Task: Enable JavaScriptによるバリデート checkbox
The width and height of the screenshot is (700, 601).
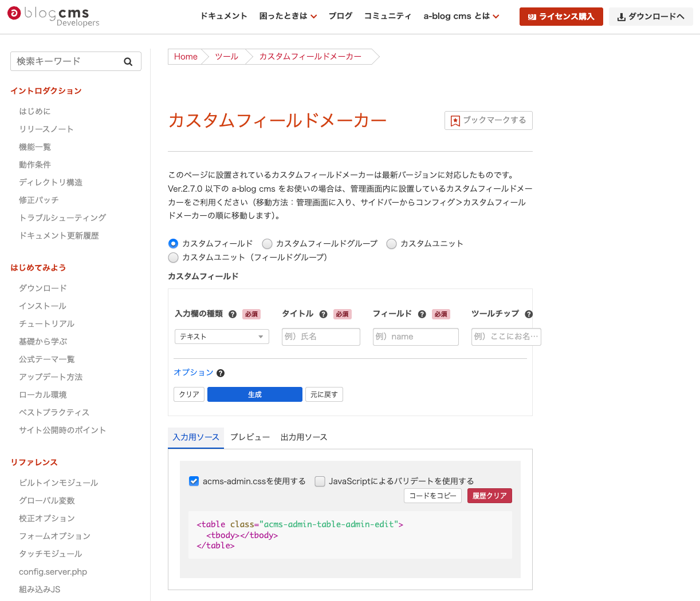Action: [x=320, y=481]
